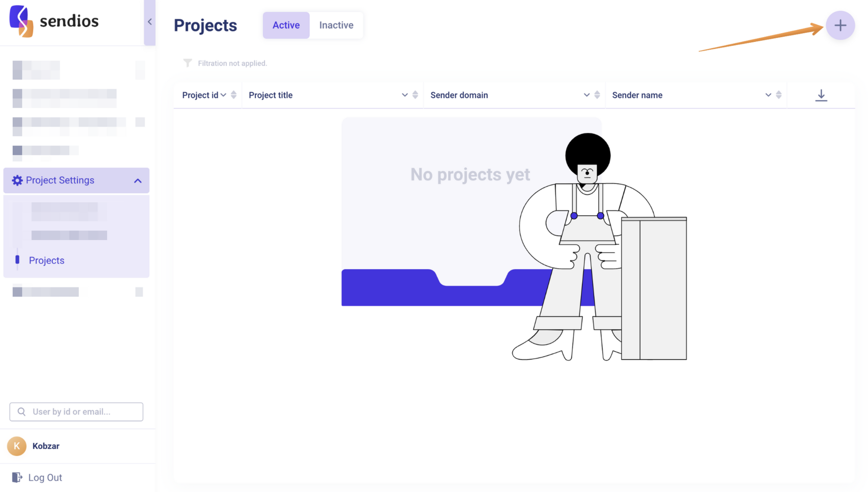The width and height of the screenshot is (868, 492).
Task: Click the Log Out door icon
Action: [17, 477]
